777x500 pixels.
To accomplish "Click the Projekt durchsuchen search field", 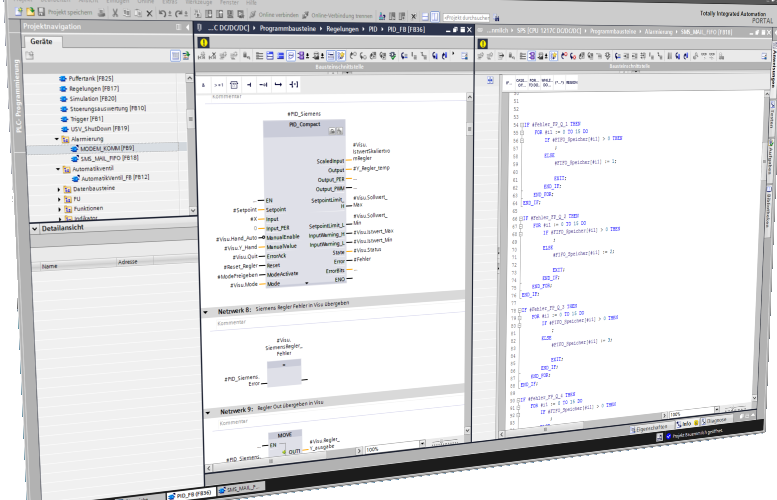I will pos(466,17).
